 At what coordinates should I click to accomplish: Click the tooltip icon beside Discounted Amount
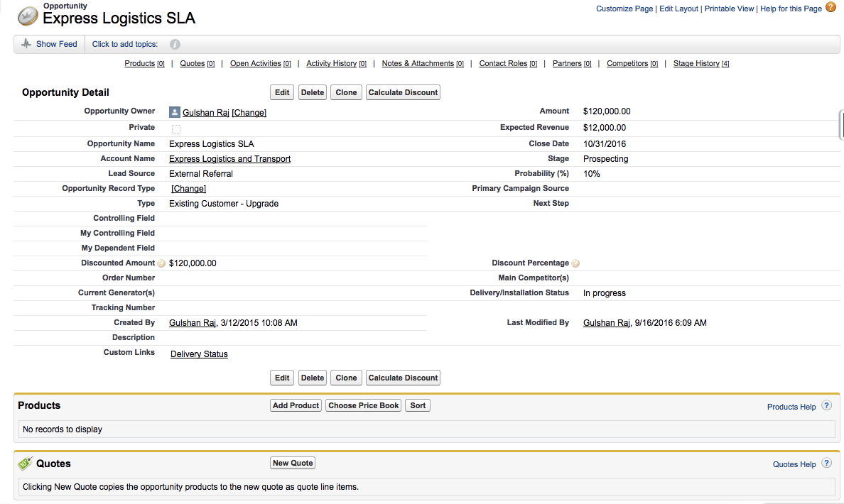161,263
